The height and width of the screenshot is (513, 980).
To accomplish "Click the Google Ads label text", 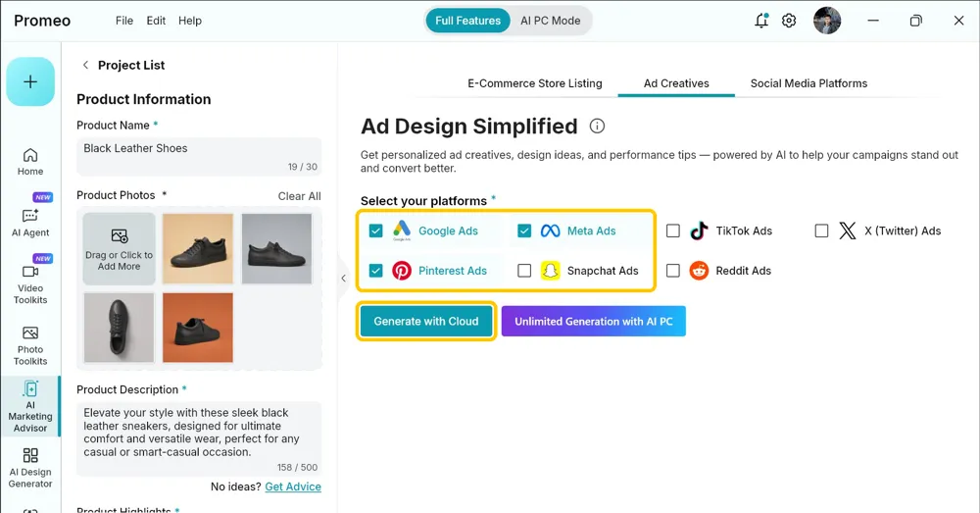I will click(x=448, y=231).
